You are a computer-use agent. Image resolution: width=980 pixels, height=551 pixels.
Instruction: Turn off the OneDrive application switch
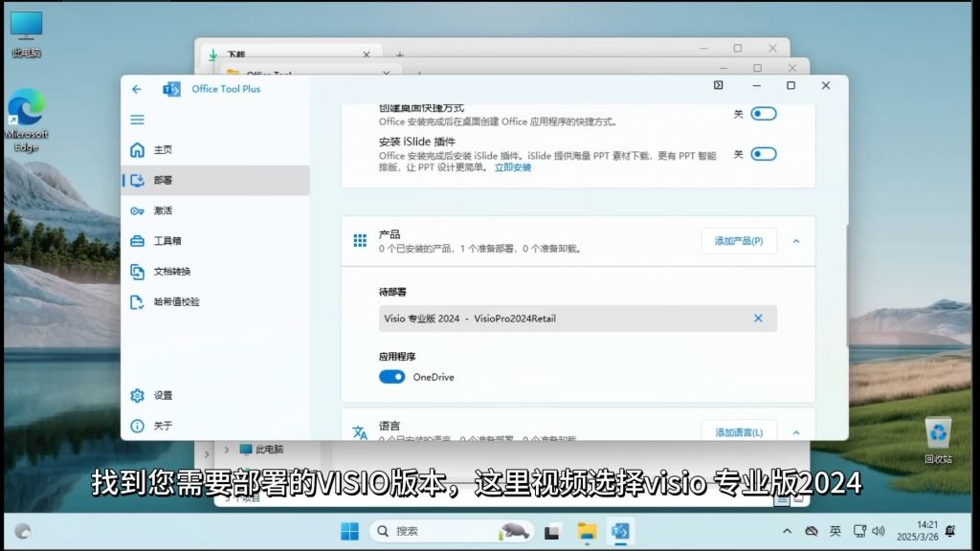tap(391, 377)
